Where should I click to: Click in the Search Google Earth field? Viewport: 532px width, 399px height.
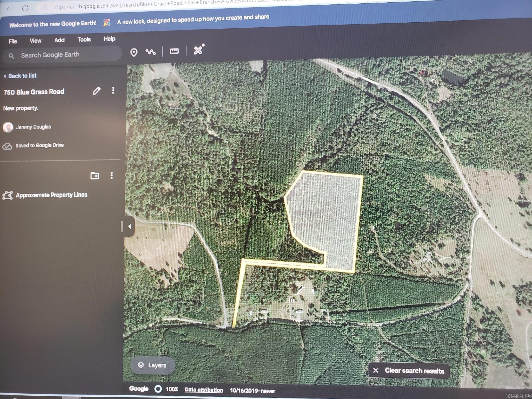click(x=62, y=55)
